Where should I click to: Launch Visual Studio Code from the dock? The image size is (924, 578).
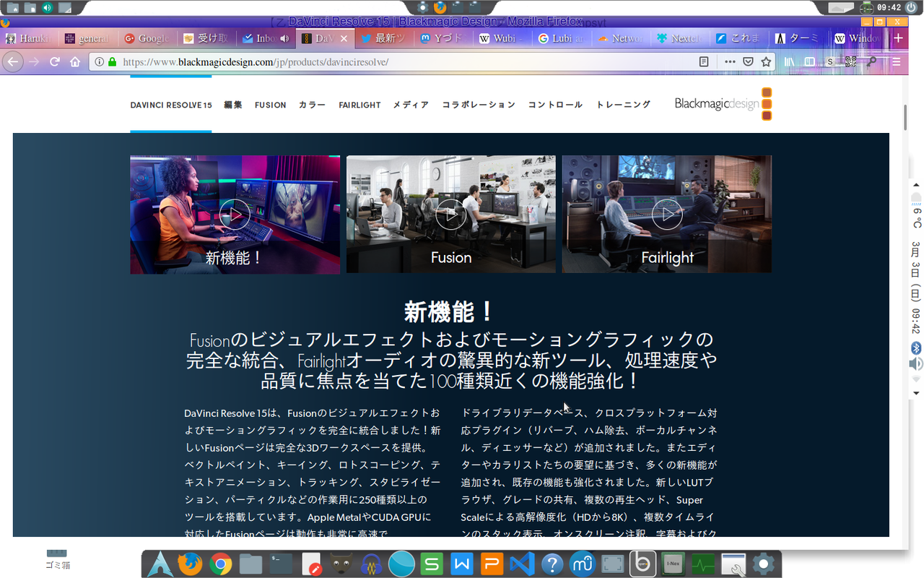point(522,564)
